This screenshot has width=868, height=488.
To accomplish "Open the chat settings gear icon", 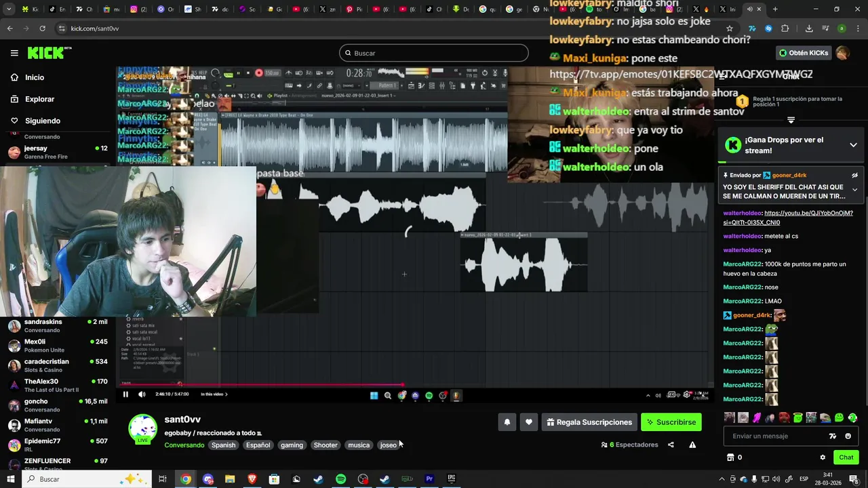I will point(823,457).
